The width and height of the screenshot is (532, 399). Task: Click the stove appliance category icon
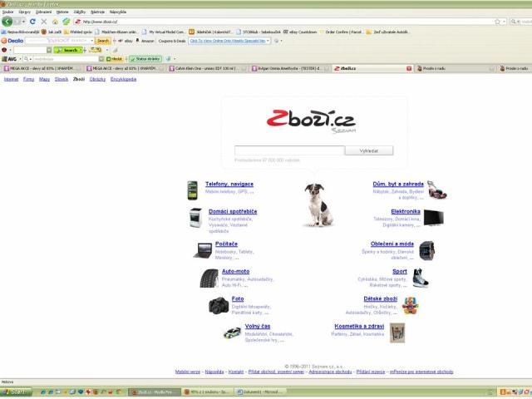click(195, 218)
